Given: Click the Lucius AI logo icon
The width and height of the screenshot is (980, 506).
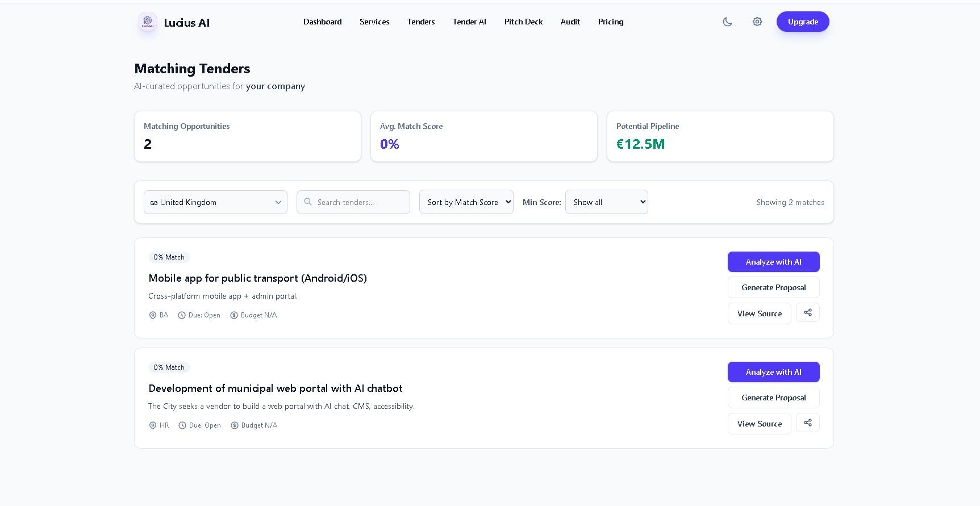Looking at the screenshot, I should pos(148,22).
